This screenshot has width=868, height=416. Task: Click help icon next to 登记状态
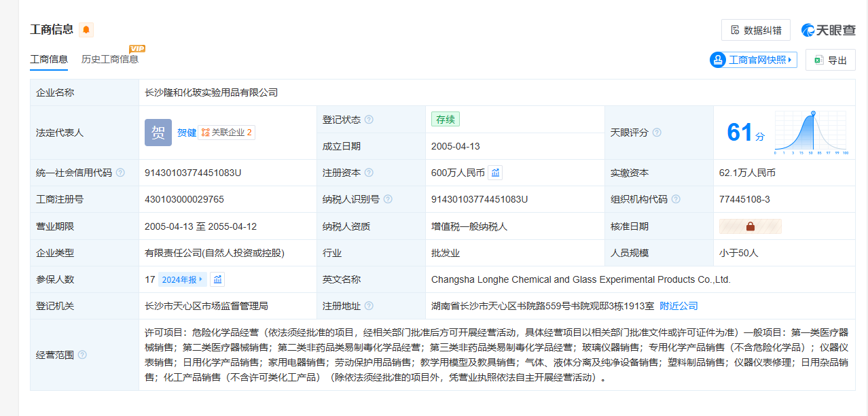coord(369,120)
